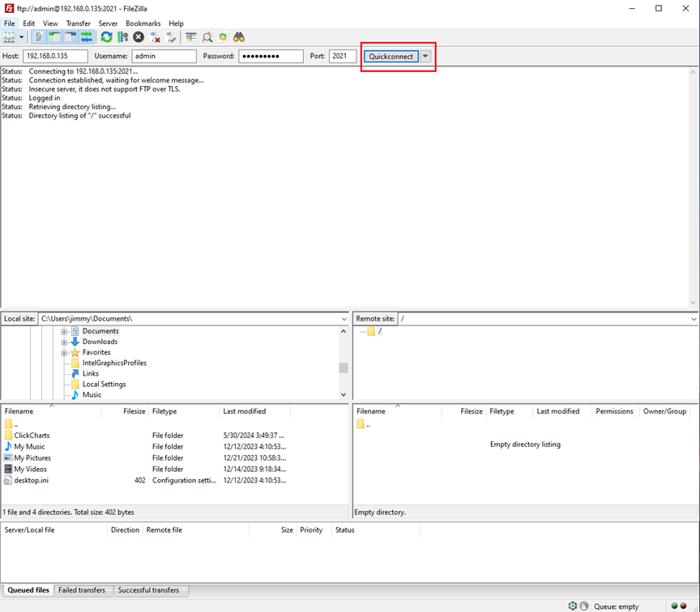
Task: Select the ClickCharts folder icon
Action: click(8, 436)
